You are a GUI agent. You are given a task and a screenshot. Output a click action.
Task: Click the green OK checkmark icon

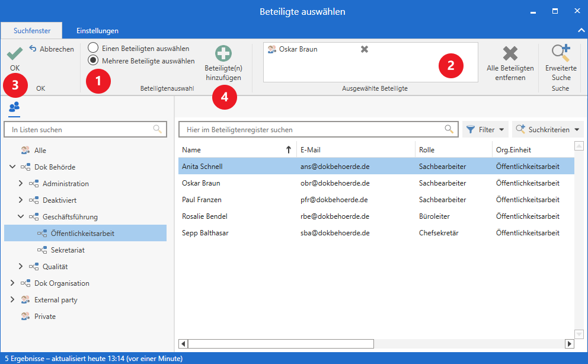[x=15, y=55]
